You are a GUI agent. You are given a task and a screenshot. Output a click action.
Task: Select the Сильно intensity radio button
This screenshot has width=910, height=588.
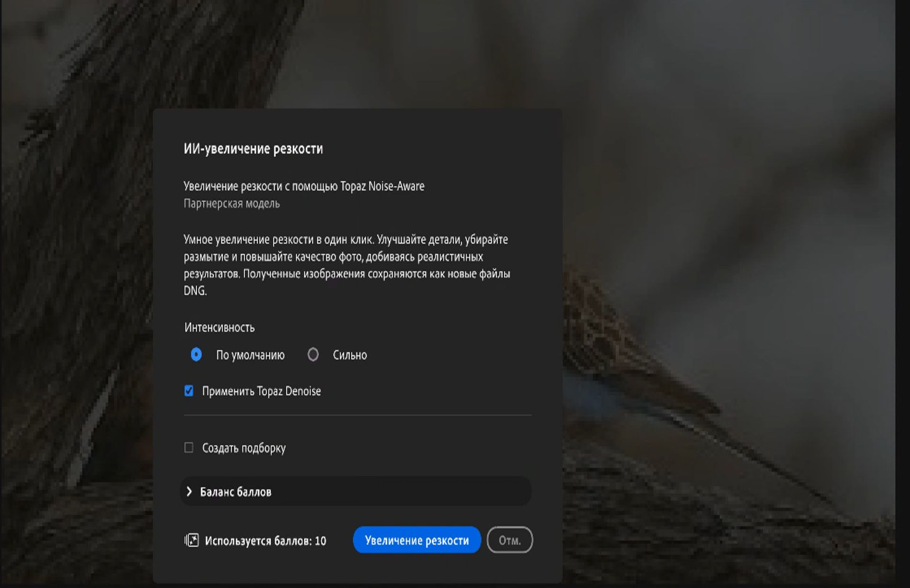(313, 354)
